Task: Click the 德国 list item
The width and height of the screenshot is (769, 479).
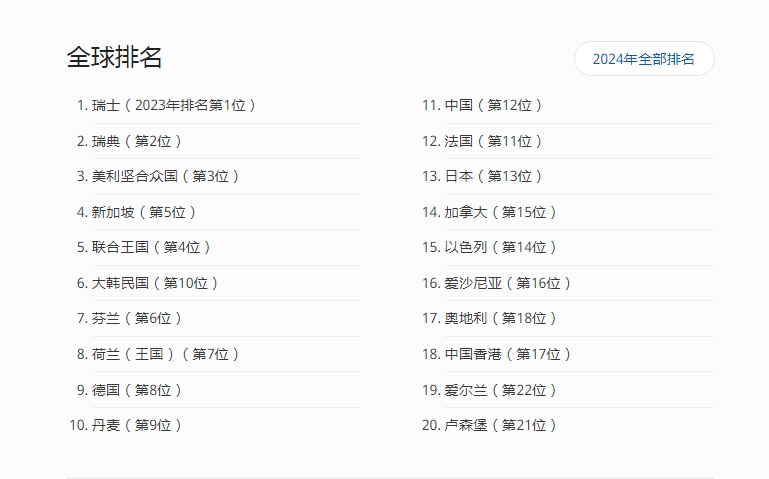Action: (137, 390)
